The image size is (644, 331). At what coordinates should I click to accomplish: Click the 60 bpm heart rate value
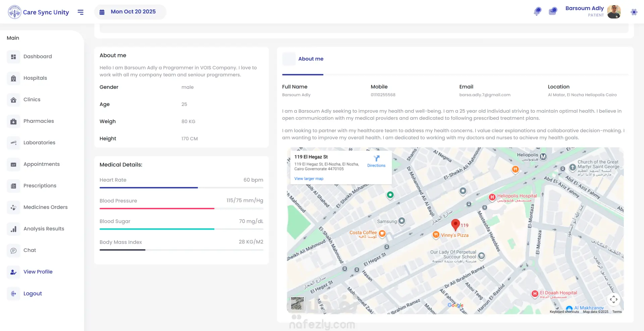click(x=253, y=180)
